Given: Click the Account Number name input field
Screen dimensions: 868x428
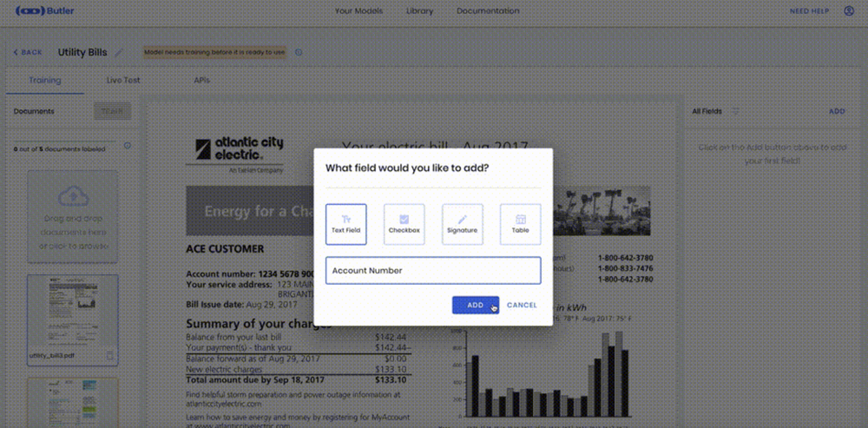Looking at the screenshot, I should point(433,271).
